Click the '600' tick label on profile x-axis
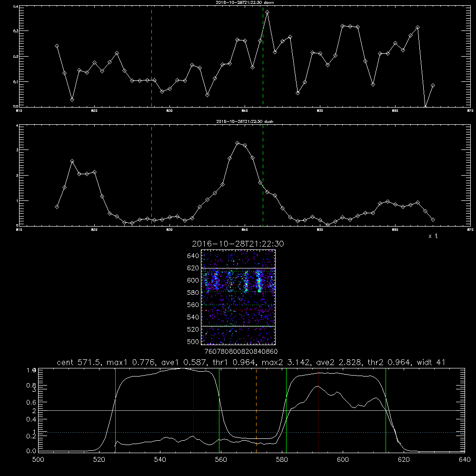This screenshot has height=476, width=476. tap(343, 460)
